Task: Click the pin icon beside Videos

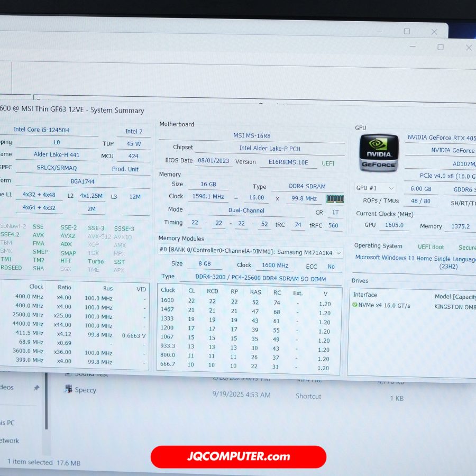Action: [36, 388]
